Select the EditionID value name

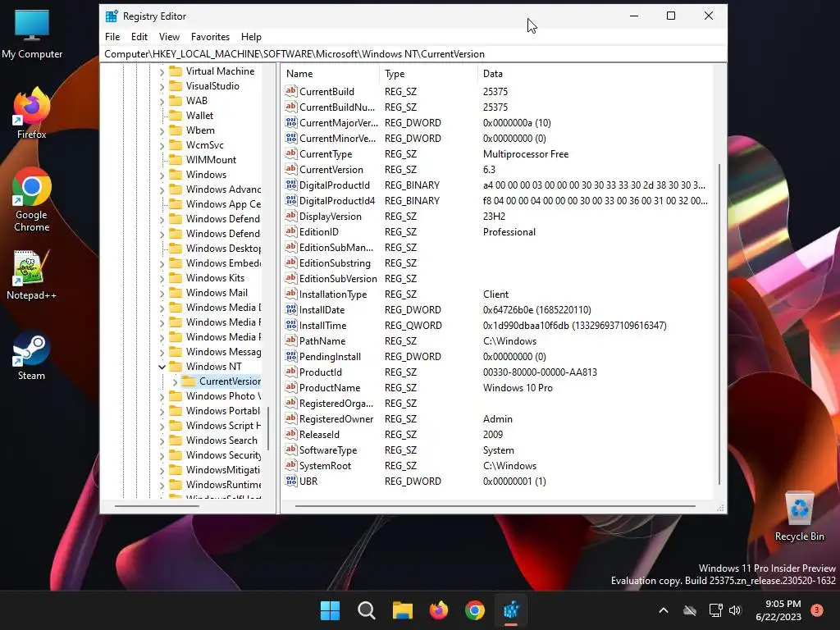(319, 232)
